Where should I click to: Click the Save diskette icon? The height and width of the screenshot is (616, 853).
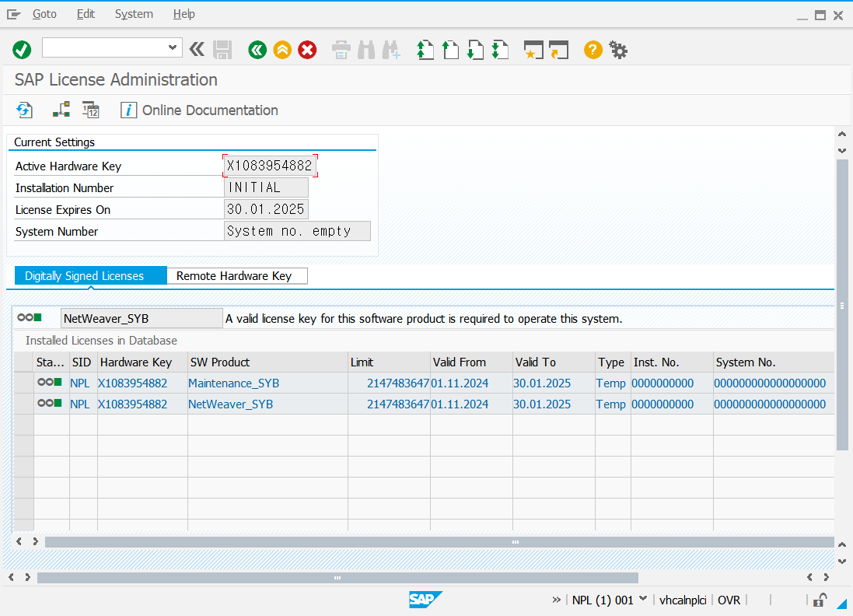pos(222,50)
